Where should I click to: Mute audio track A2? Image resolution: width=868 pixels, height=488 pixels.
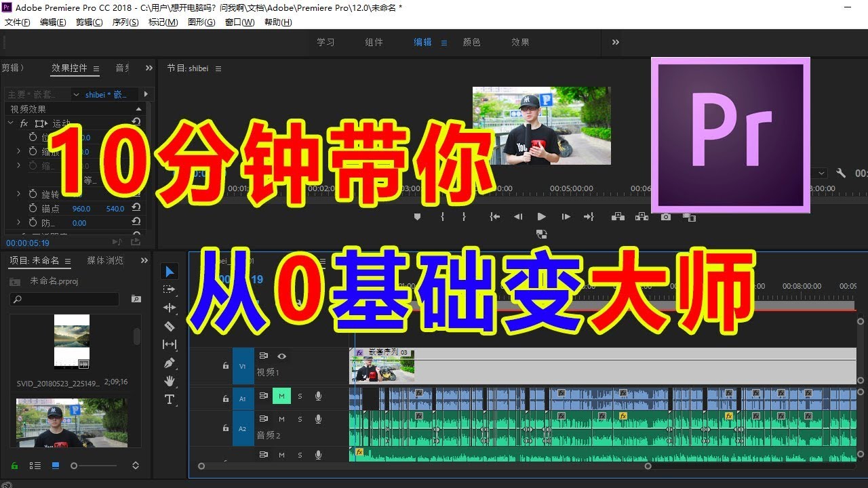[281, 419]
